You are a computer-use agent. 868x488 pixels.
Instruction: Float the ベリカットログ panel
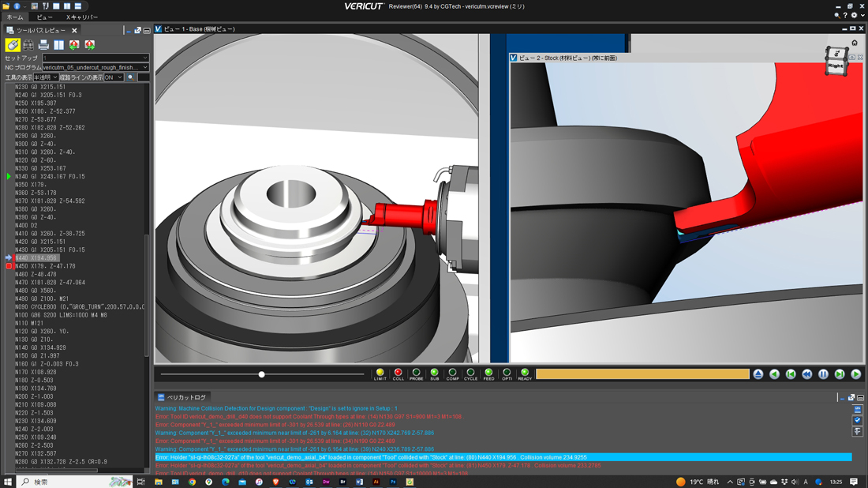851,397
